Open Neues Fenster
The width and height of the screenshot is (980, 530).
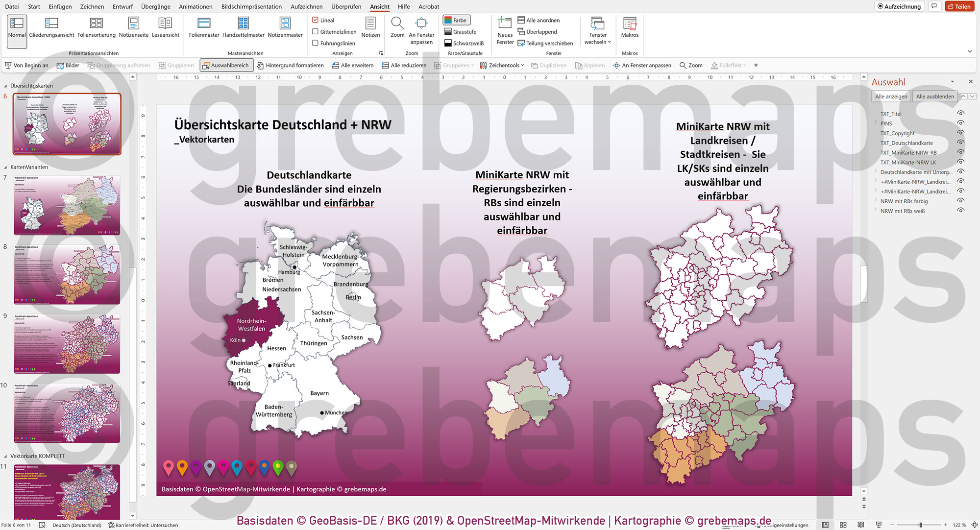[x=505, y=31]
